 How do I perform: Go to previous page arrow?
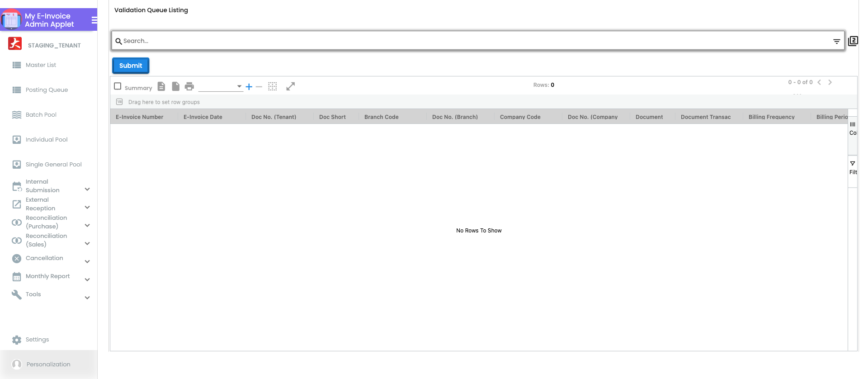pos(819,82)
